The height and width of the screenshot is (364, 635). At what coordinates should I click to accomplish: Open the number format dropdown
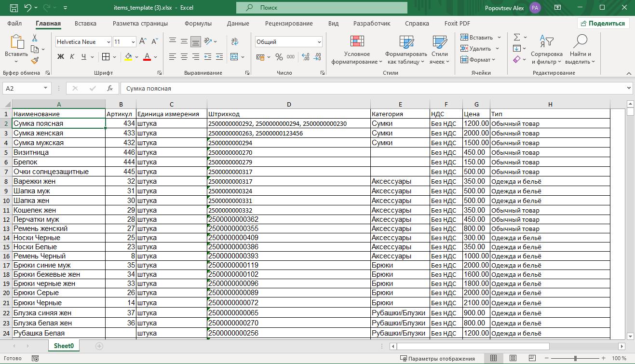point(319,42)
